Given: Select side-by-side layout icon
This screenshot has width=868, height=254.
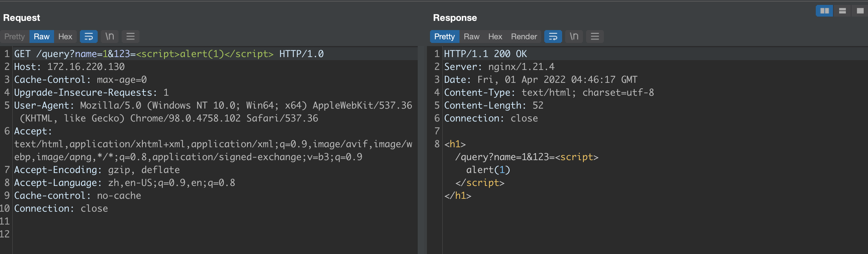Looking at the screenshot, I should coord(824,11).
